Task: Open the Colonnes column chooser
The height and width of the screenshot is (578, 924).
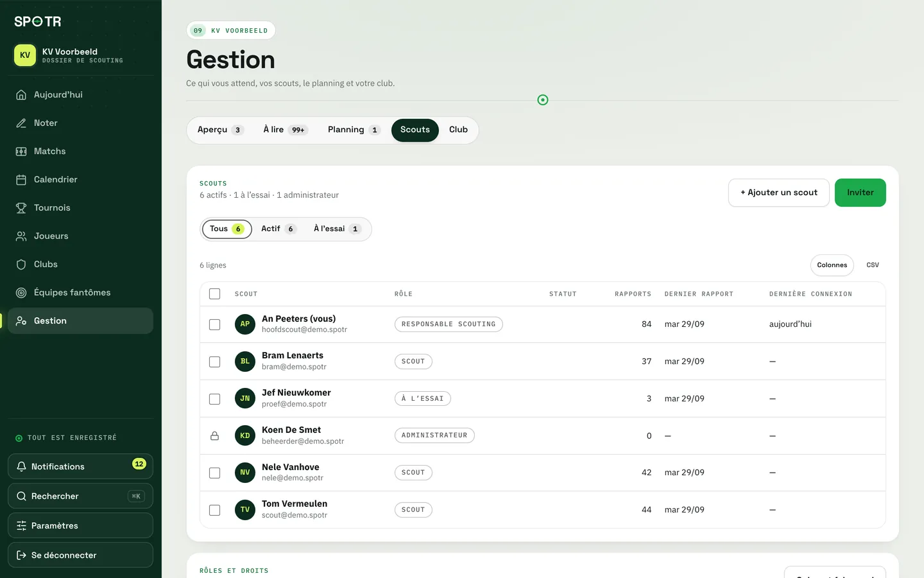Action: [x=832, y=265]
